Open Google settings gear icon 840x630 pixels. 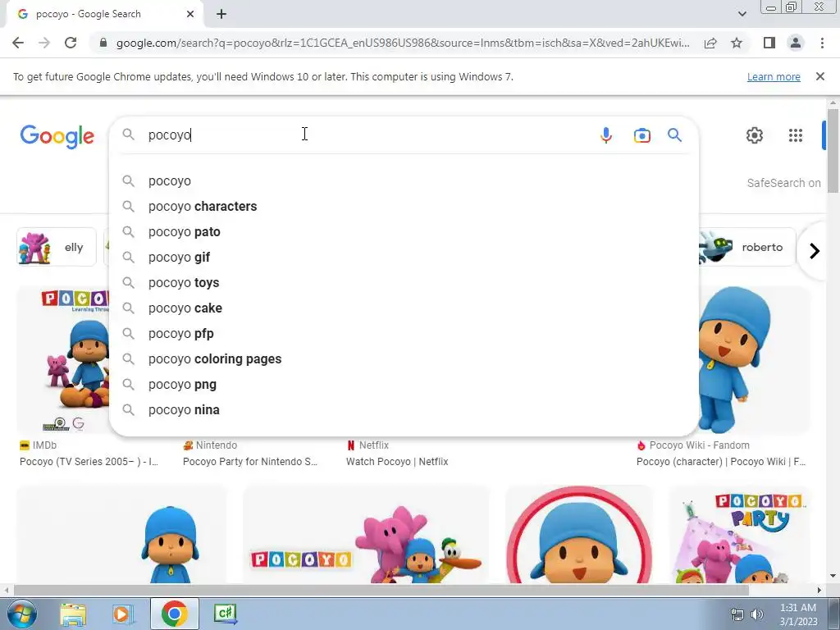point(755,135)
